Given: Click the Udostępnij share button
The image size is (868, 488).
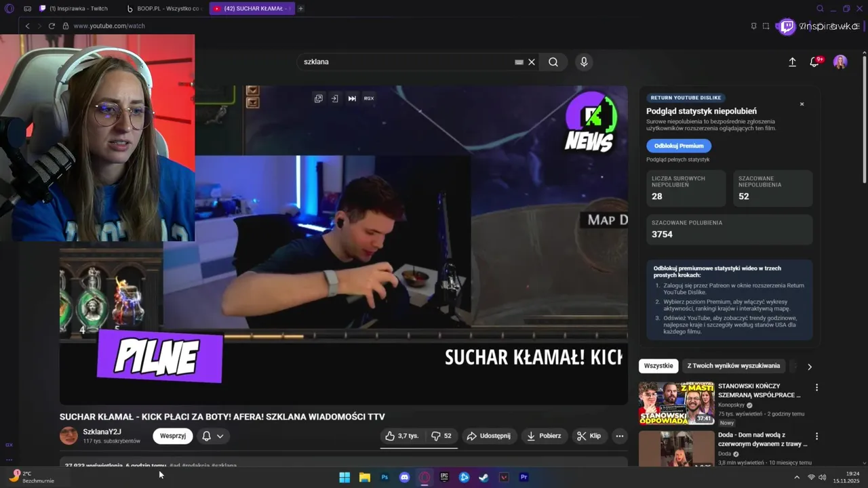Looking at the screenshot, I should [488, 436].
